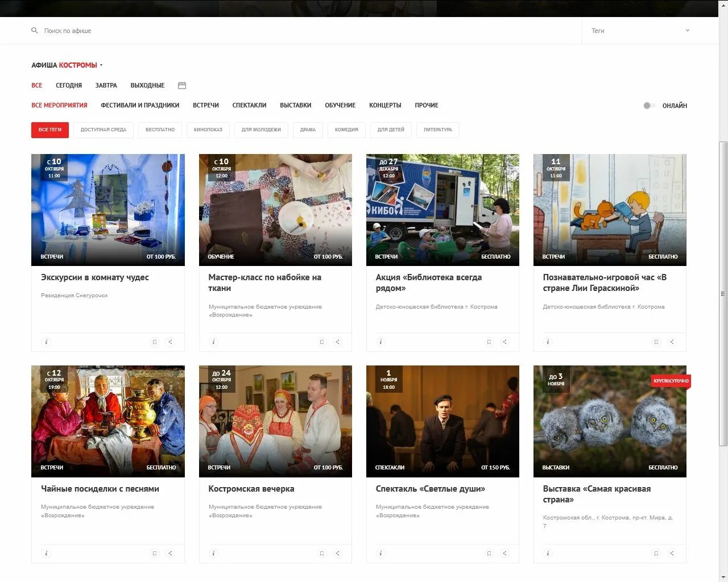
Task: Bookmark the Лии Гераскиной event
Action: click(656, 342)
